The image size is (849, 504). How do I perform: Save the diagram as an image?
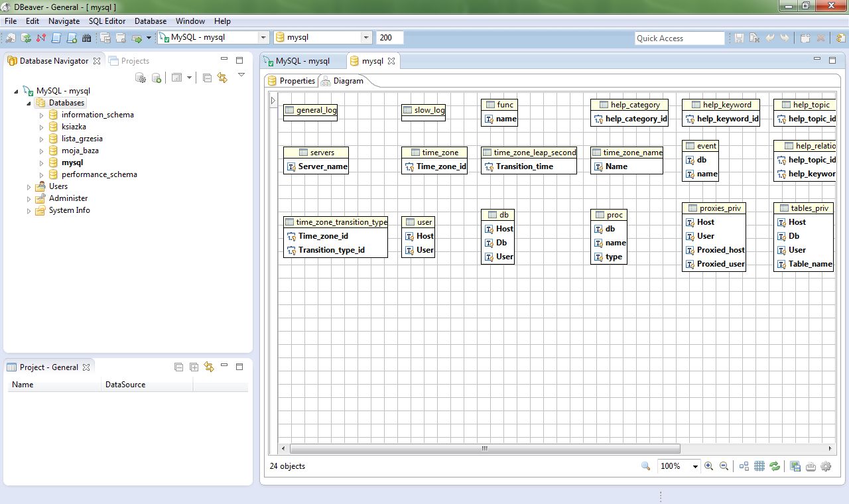click(x=795, y=466)
